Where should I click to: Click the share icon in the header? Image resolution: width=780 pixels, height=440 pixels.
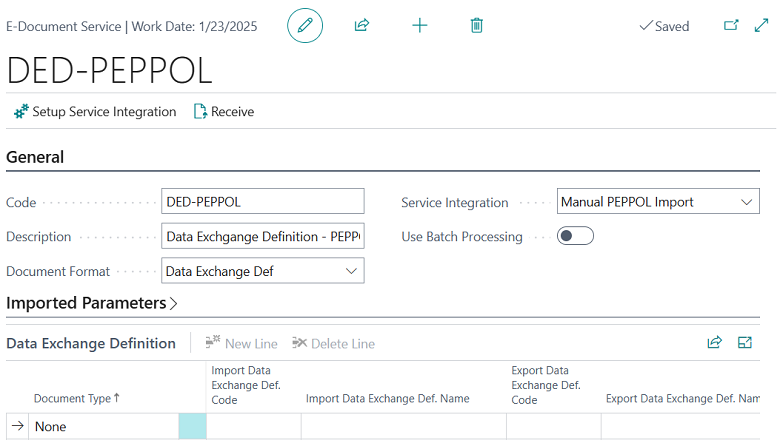(x=362, y=25)
